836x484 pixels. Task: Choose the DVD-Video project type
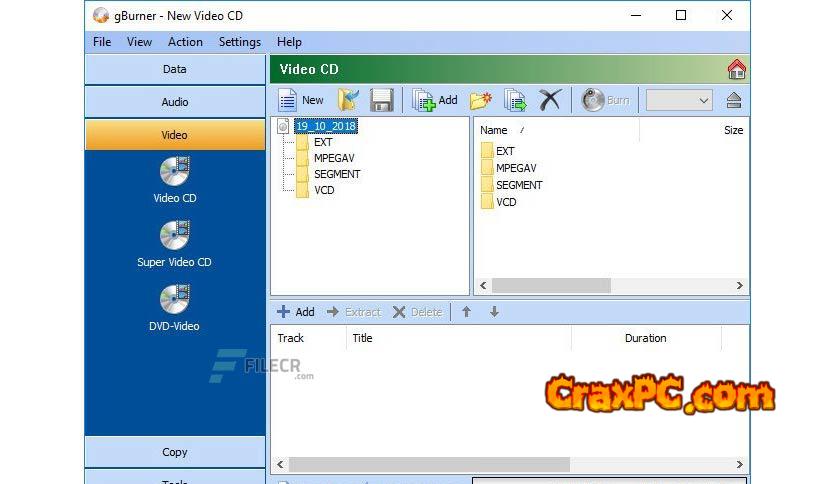tap(175, 309)
